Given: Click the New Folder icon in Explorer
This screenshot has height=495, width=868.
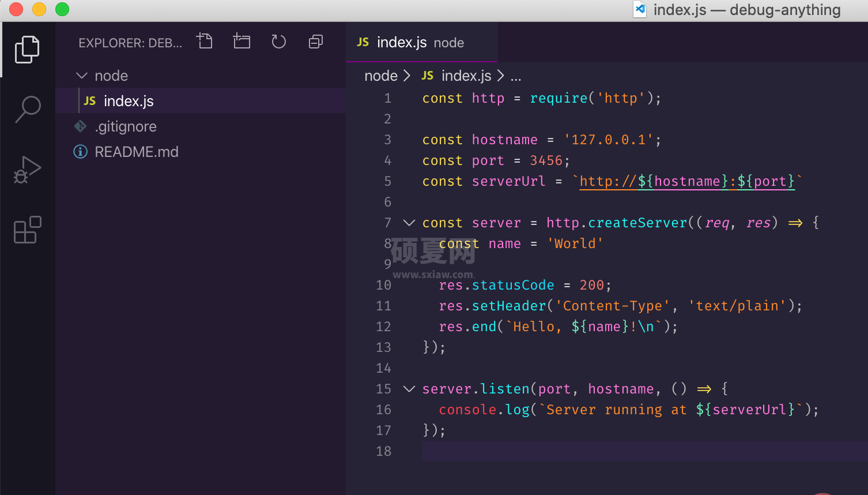Looking at the screenshot, I should click(x=241, y=42).
